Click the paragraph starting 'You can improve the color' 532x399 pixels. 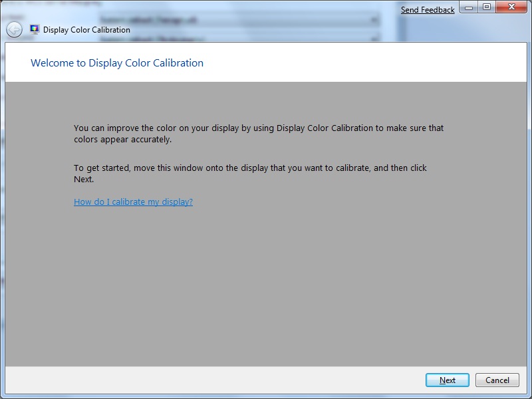click(x=259, y=134)
